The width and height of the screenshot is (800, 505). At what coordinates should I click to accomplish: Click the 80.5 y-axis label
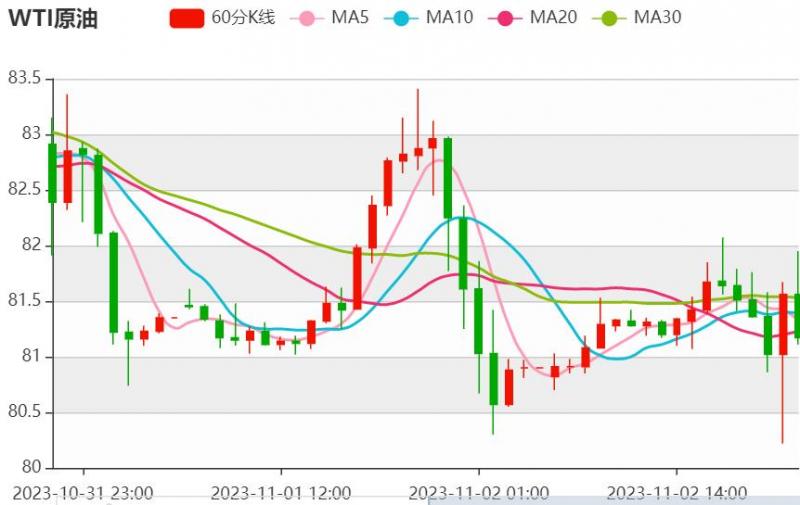24,412
